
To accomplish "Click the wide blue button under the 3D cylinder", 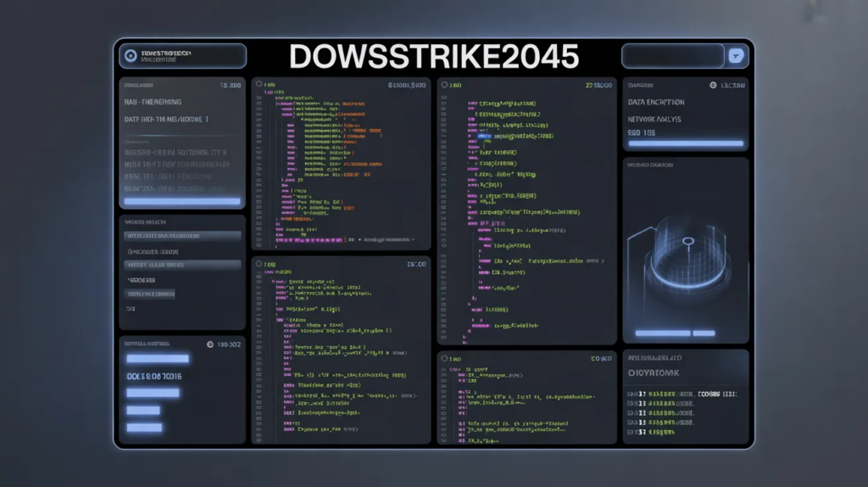I will 662,333.
